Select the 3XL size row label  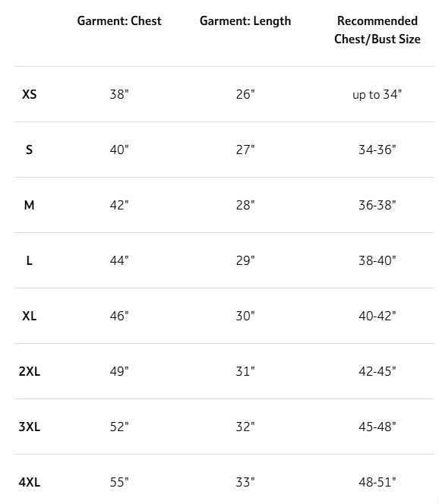pyautogui.click(x=30, y=427)
